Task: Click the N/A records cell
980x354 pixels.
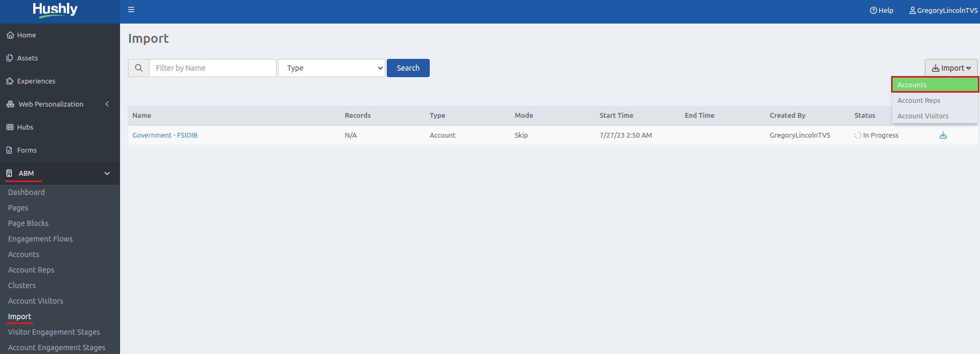Action: (x=351, y=135)
